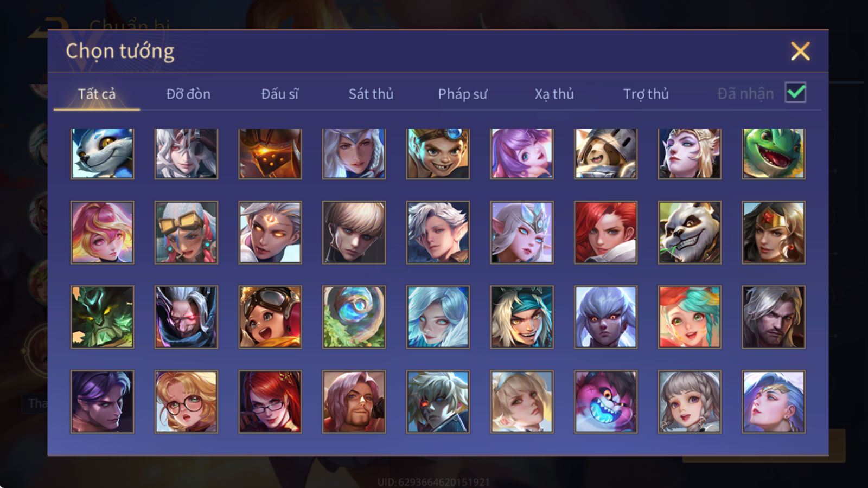Select the blue fox hero portrait

tap(102, 153)
